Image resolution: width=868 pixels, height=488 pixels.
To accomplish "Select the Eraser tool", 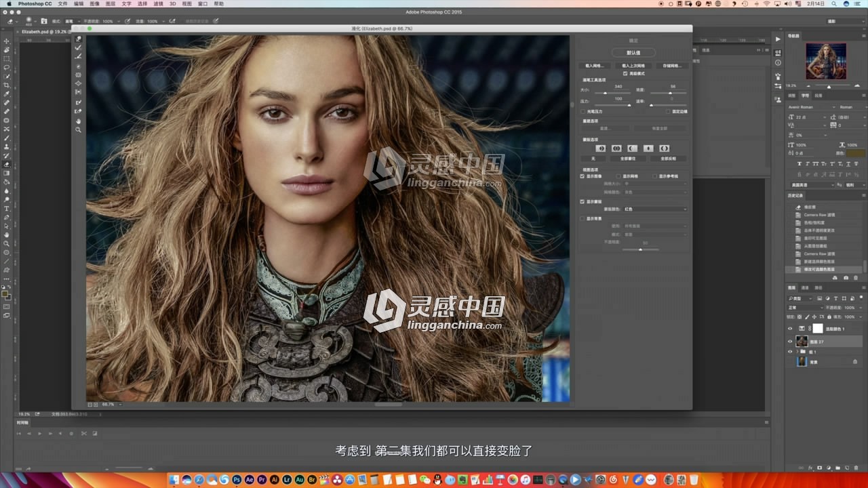I will 7,165.
